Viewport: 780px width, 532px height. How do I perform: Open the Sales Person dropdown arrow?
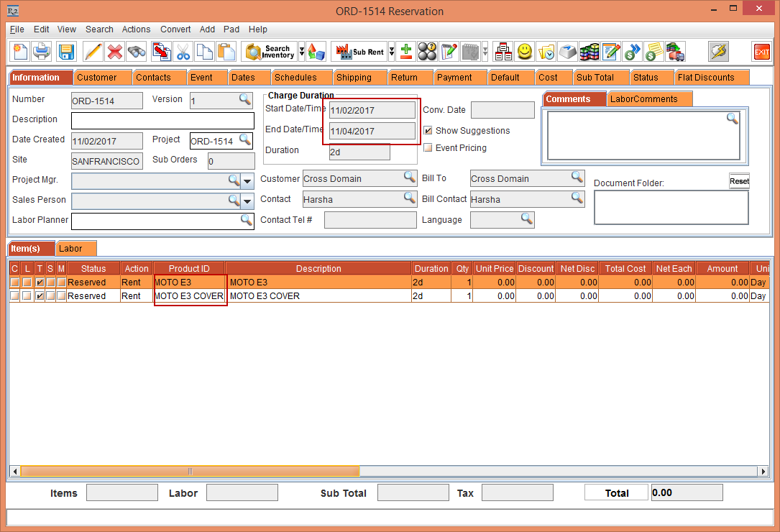coord(247,200)
